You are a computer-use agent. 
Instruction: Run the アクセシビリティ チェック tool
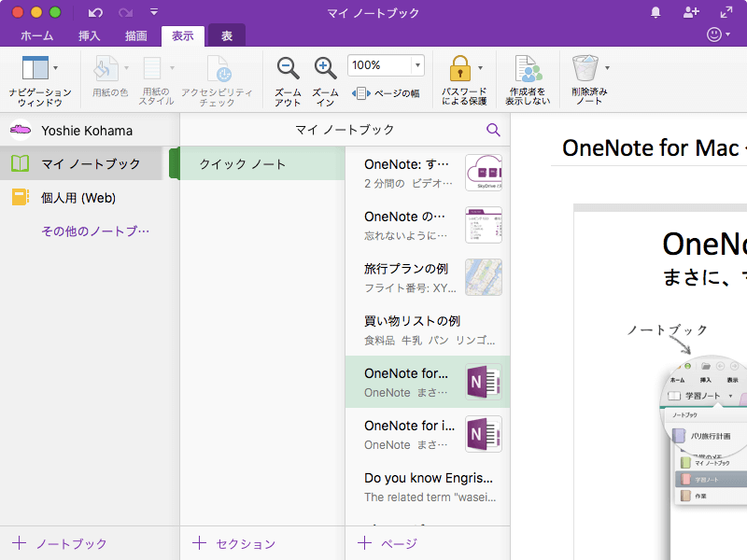click(x=218, y=80)
